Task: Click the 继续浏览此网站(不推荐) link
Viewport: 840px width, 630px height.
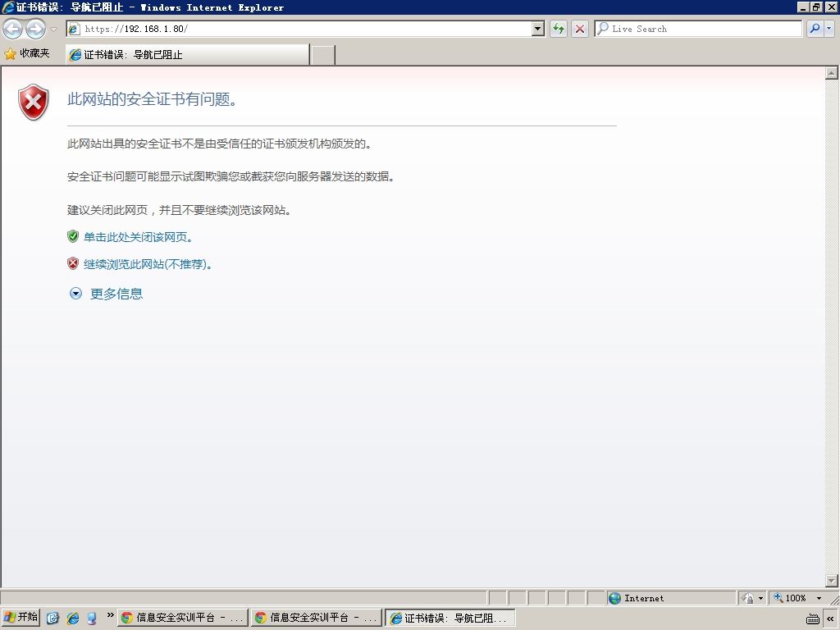Action: coord(148,264)
